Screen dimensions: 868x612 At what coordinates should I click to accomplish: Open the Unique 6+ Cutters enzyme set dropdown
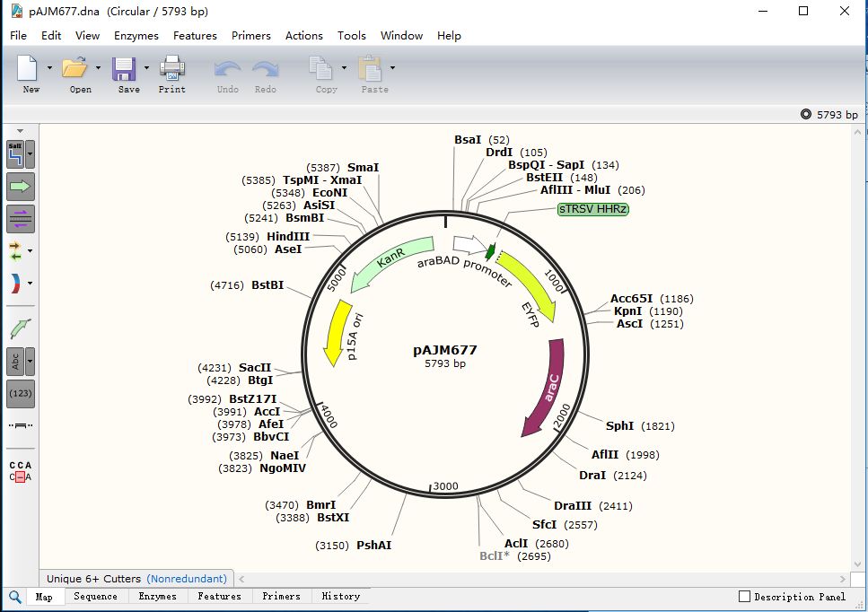tap(136, 579)
